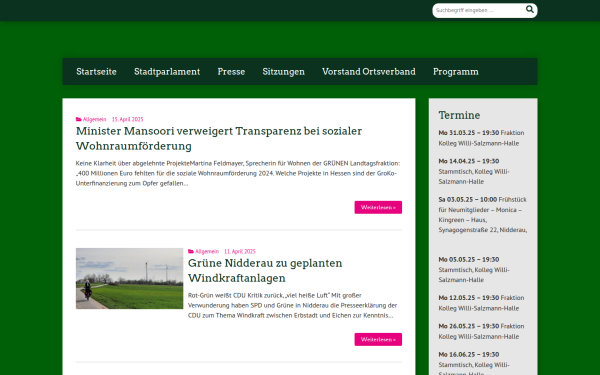Click Weiterlesen button for Windkraftanlagen article
Image resolution: width=600 pixels, height=375 pixels.
[x=378, y=339]
